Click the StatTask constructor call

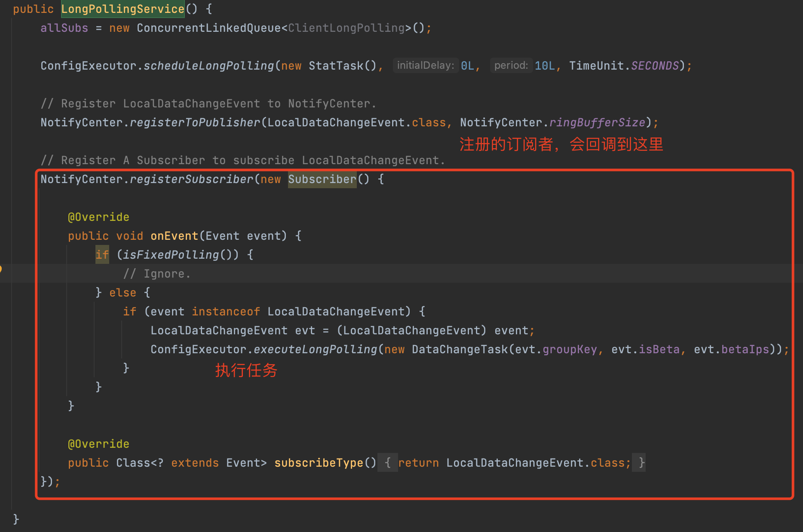[343, 66]
